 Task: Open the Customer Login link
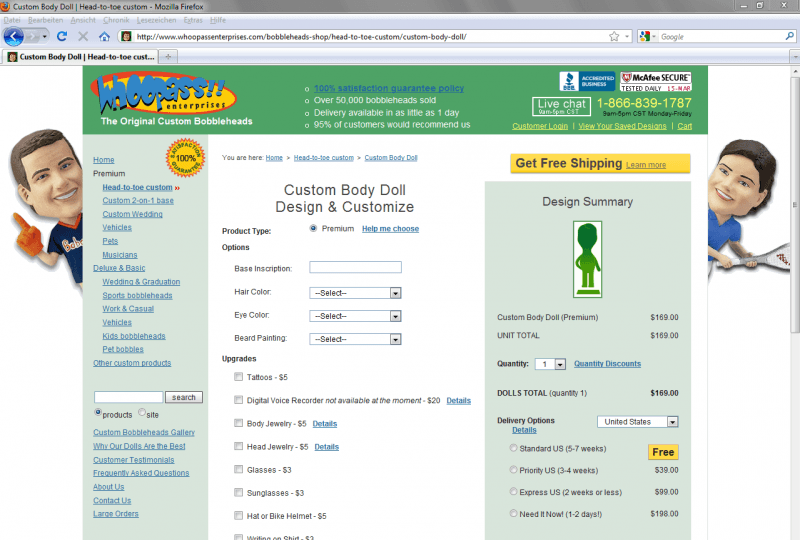point(540,126)
